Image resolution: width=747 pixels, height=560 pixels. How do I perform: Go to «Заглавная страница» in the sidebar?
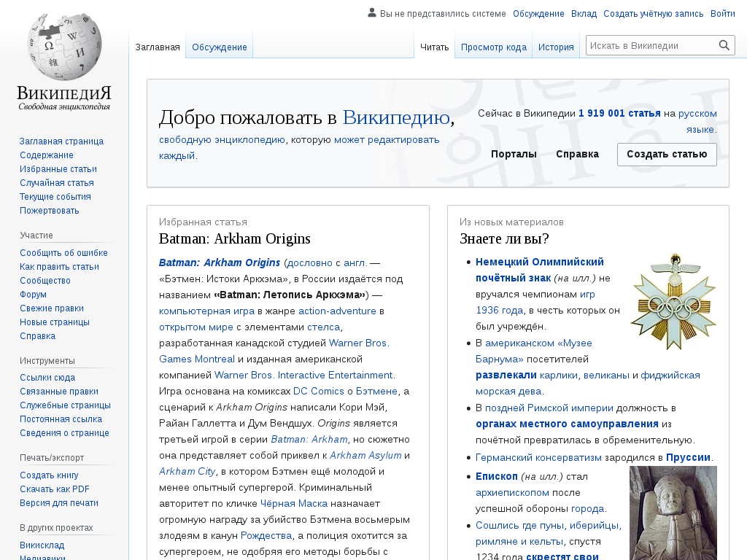61,141
